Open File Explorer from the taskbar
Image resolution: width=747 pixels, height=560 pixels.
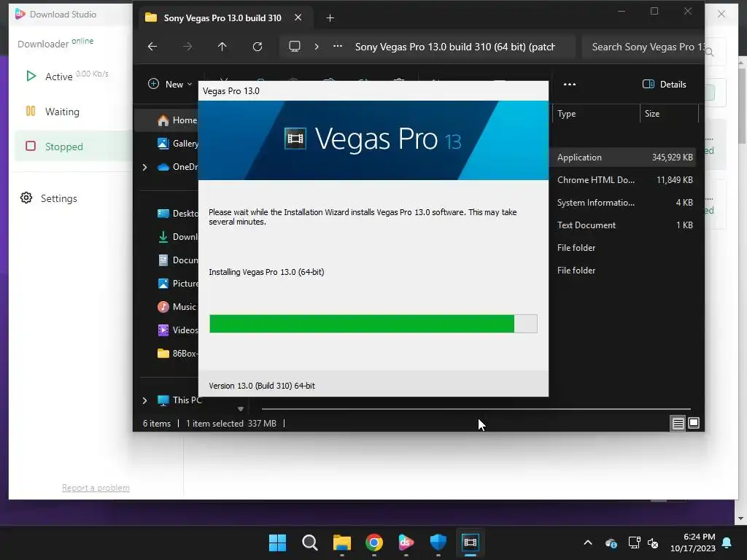[341, 542]
